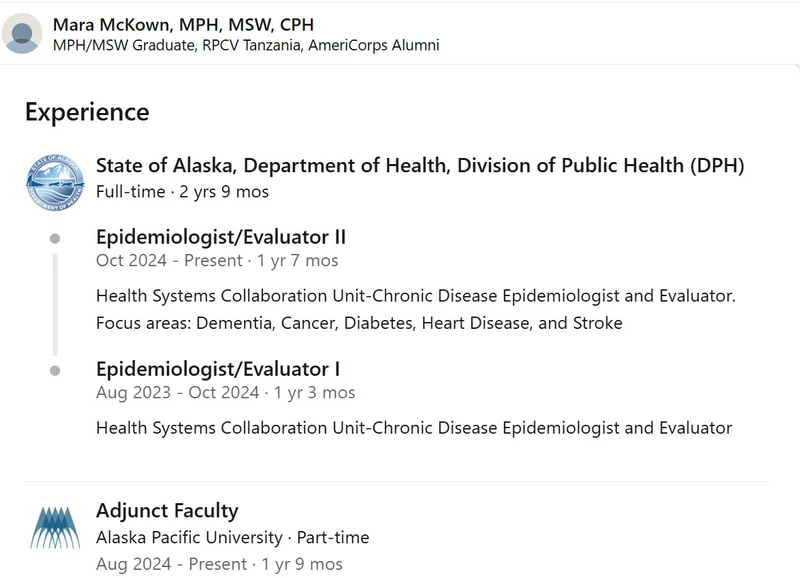Click Alaska Pacific University Part-time text
The image size is (800, 578).
coord(233,537)
